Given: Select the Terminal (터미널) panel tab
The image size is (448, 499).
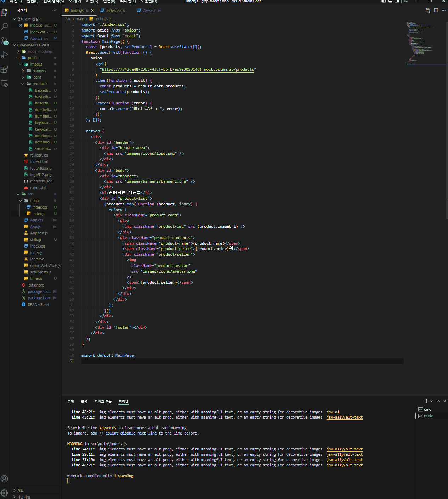Looking at the screenshot, I should [124, 402].
